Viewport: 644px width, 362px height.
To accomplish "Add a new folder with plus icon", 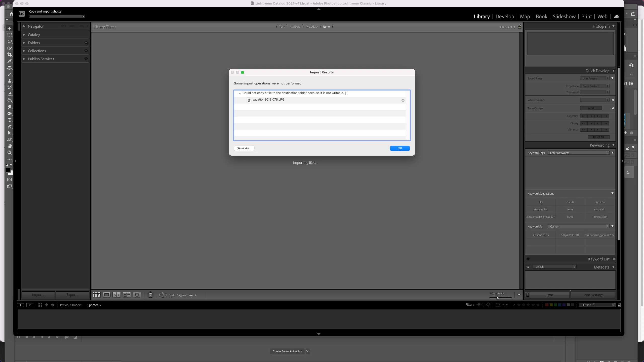I will 86,43.
